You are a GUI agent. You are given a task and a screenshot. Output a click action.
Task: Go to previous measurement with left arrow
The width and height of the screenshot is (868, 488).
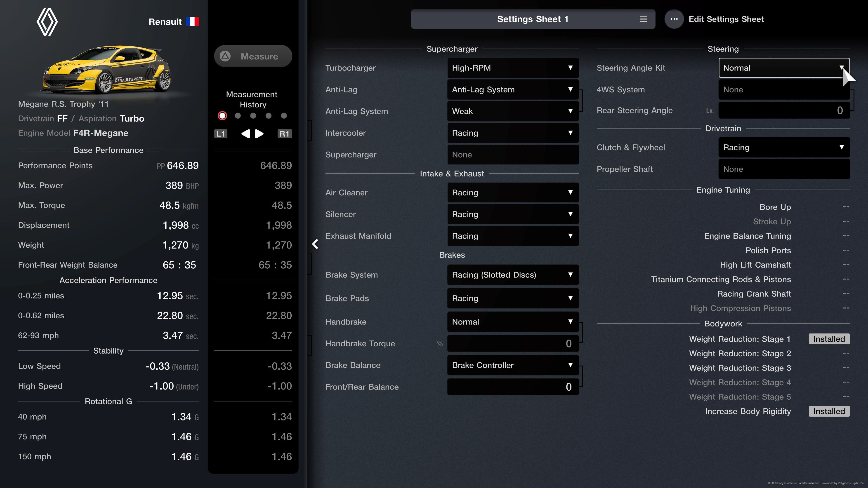(x=246, y=134)
